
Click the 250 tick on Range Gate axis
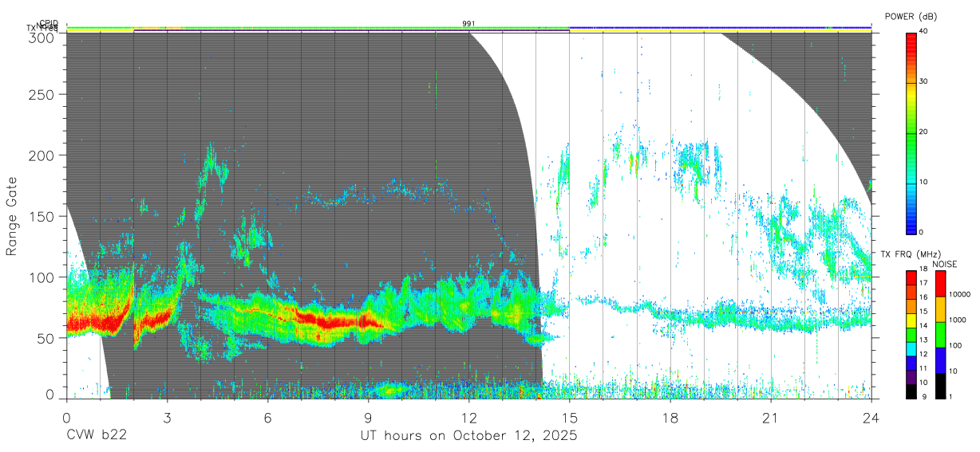point(41,95)
